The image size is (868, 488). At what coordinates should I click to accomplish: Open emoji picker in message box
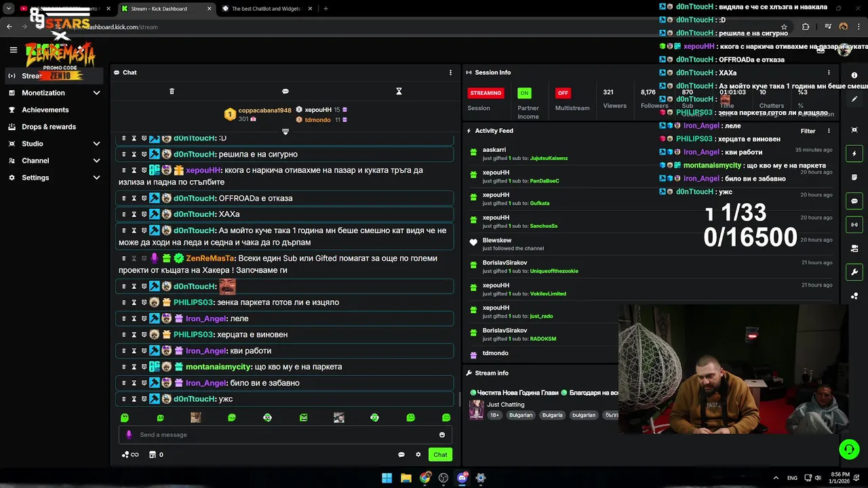442,435
